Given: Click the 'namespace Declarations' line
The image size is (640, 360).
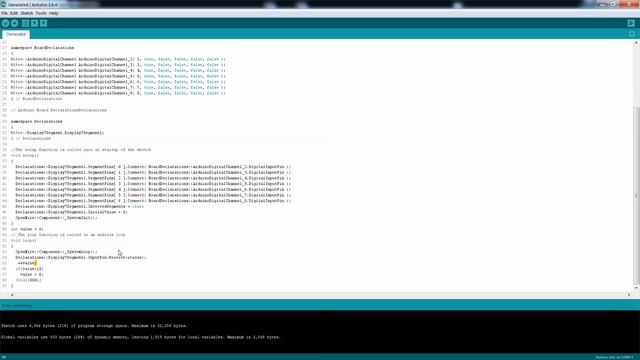Looking at the screenshot, I should 37,122.
